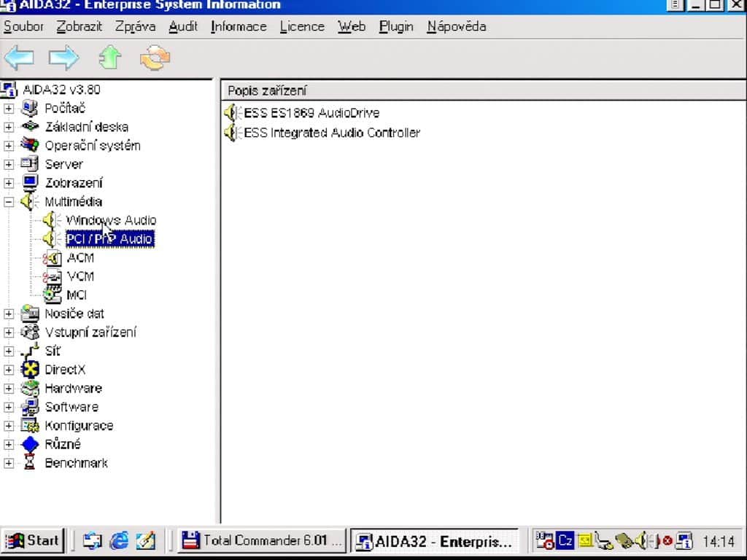Viewport: 747px width, 560px height.
Task: Click the MCI tree icon
Action: 52,295
